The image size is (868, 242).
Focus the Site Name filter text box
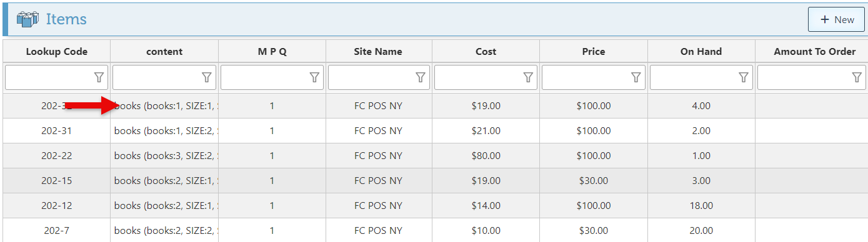pyautogui.click(x=372, y=77)
